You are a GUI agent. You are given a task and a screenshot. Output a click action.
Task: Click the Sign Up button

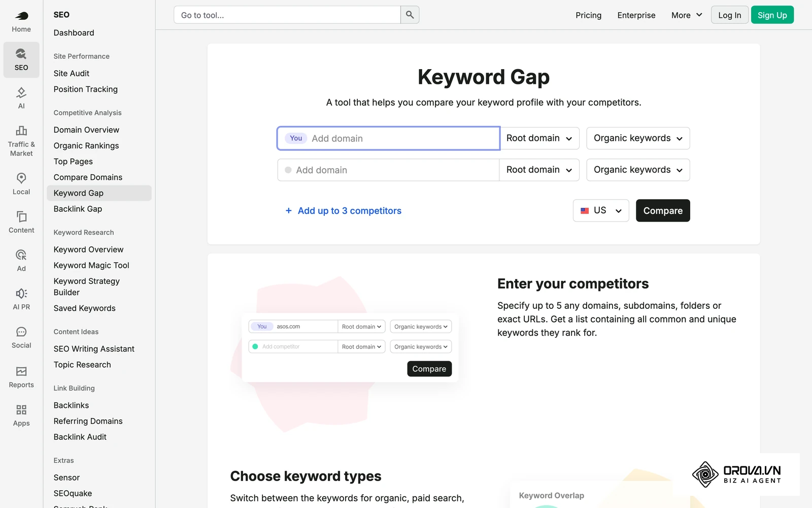coord(772,15)
